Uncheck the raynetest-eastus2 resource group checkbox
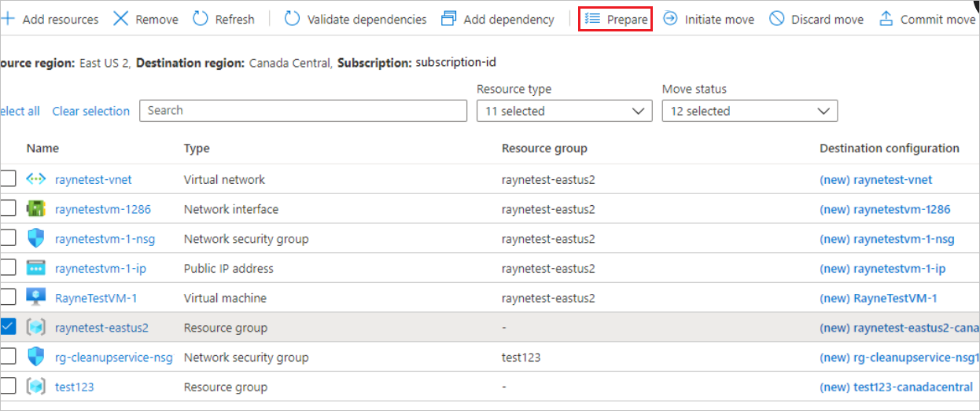The height and width of the screenshot is (411, 980). pos(8,327)
